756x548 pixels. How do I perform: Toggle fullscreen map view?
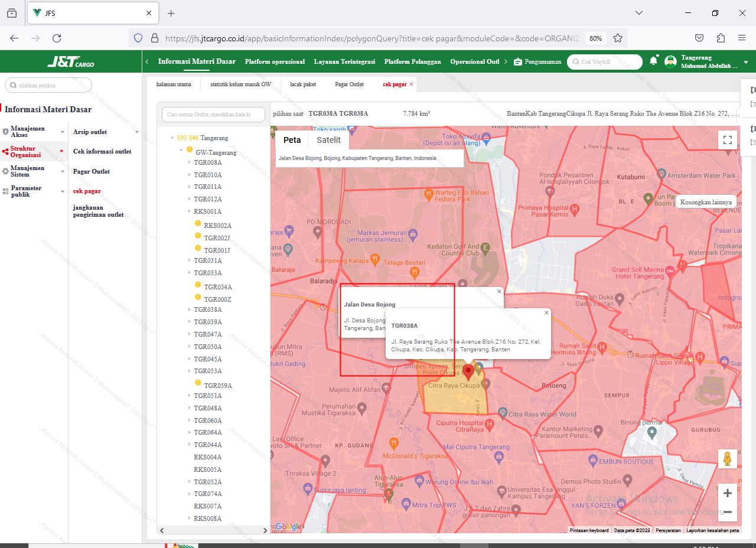(x=728, y=140)
